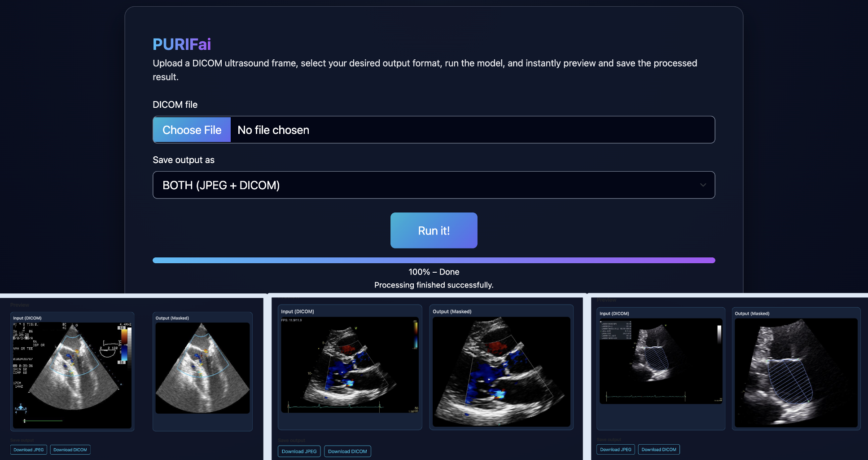This screenshot has height=460, width=868.
Task: Click the PURIFai app title
Action: tap(181, 44)
